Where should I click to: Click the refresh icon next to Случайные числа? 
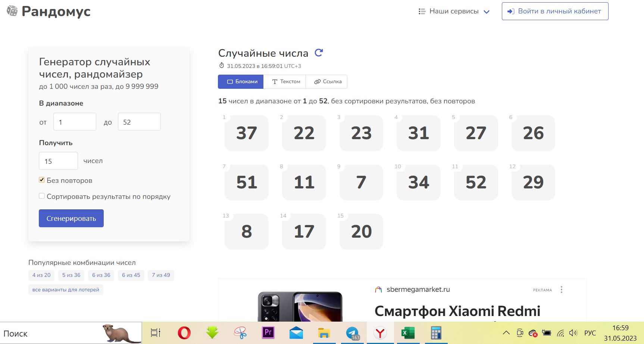[319, 53]
